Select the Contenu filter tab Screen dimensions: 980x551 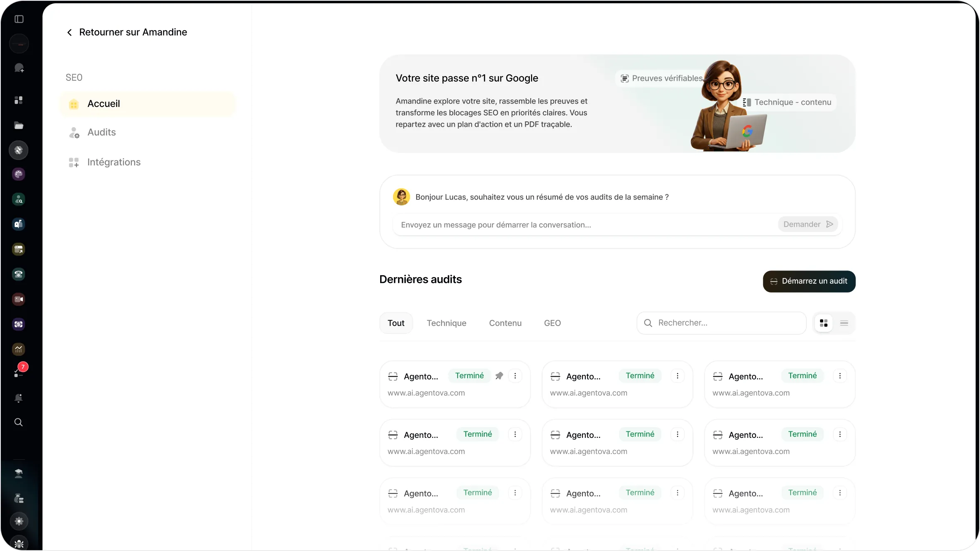[505, 323]
